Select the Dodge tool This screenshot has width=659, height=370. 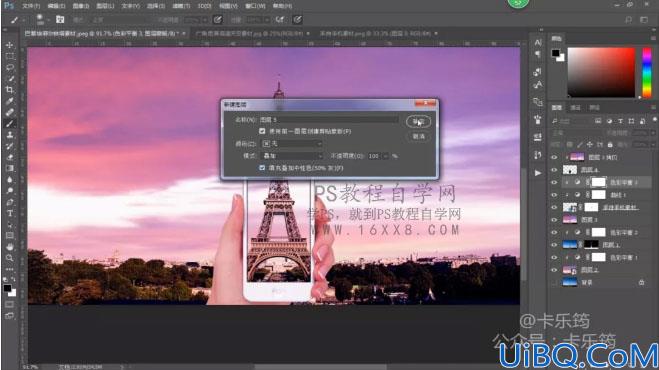[x=10, y=191]
